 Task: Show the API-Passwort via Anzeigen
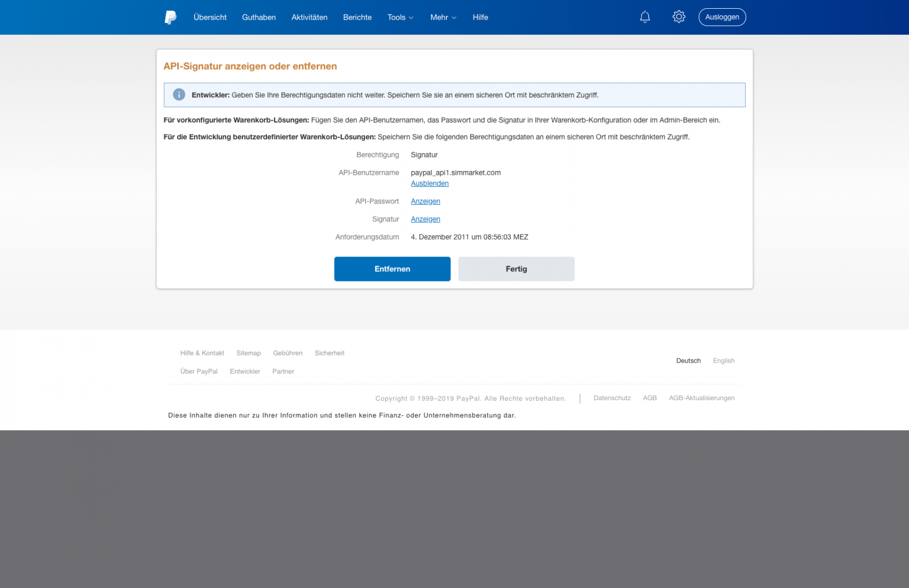pos(425,201)
